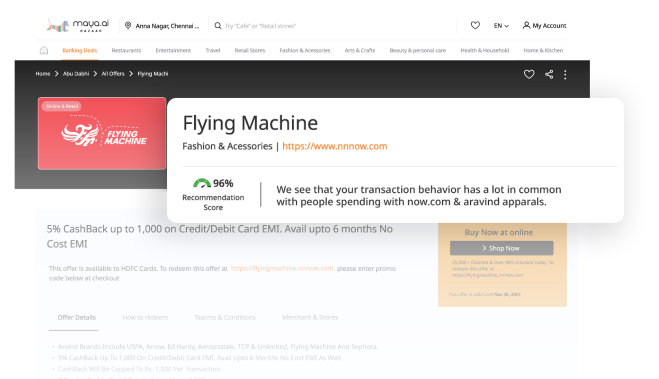659x379 pixels.
Task: Click the 96% recommendation score gauge
Action: point(202,183)
